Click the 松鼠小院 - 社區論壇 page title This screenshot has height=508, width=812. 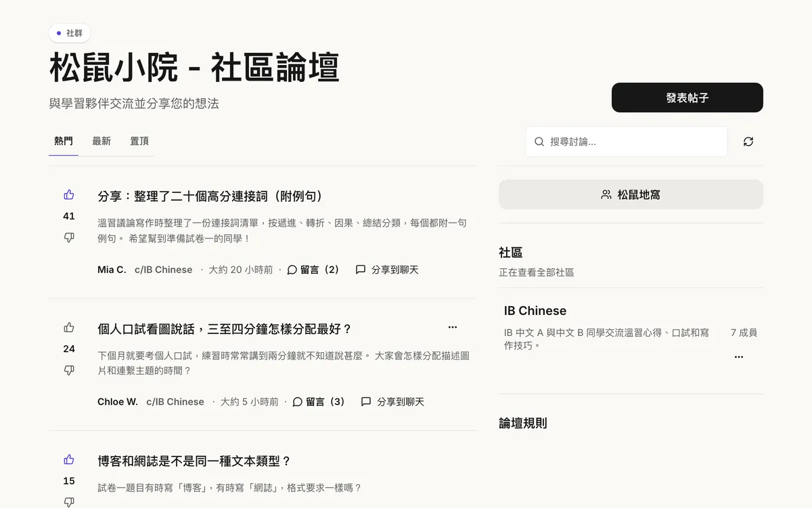click(x=194, y=67)
